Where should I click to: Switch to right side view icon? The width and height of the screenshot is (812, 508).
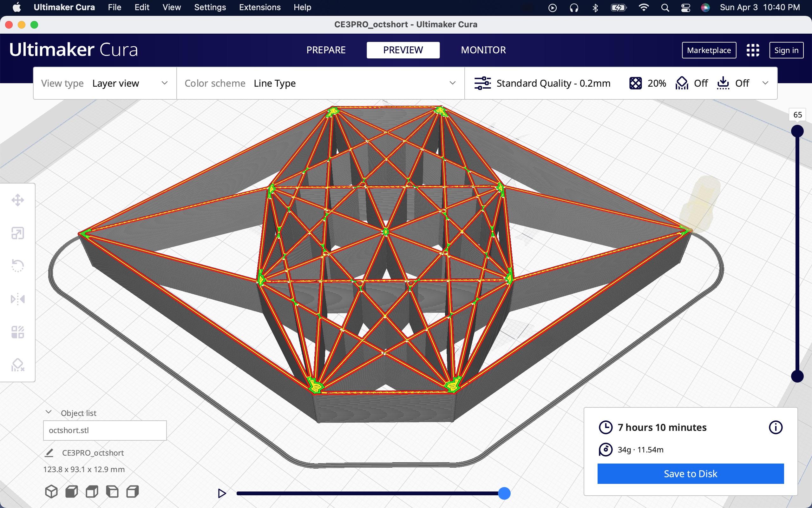(x=133, y=491)
